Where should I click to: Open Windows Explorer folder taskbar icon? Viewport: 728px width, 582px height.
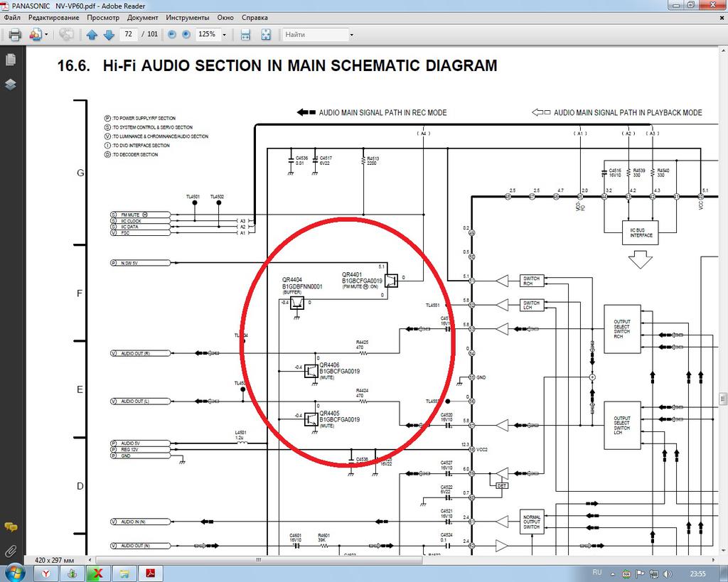point(124,573)
